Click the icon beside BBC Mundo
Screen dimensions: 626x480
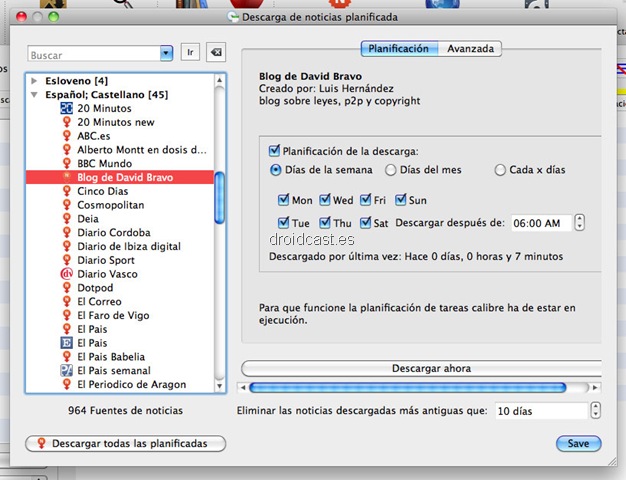66,163
